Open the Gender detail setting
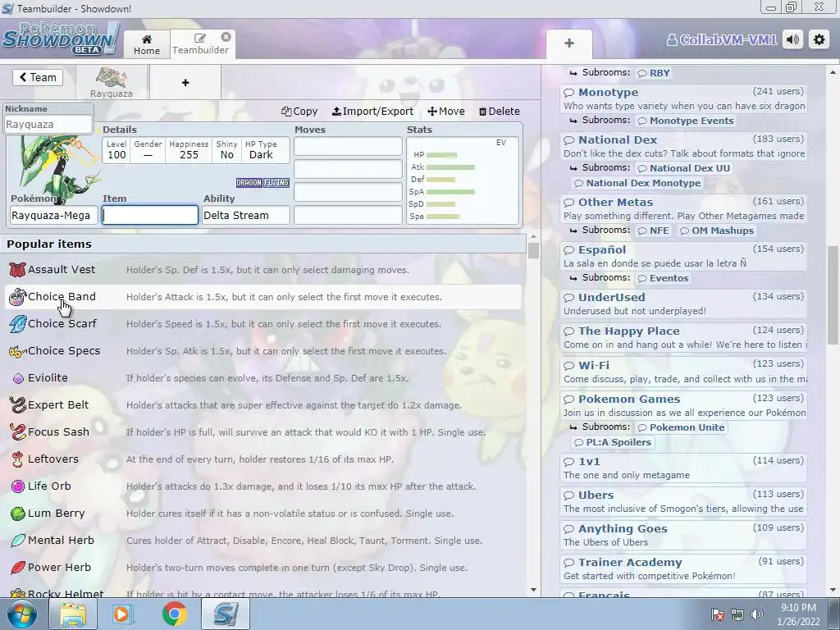The height and width of the screenshot is (630, 840). (148, 150)
